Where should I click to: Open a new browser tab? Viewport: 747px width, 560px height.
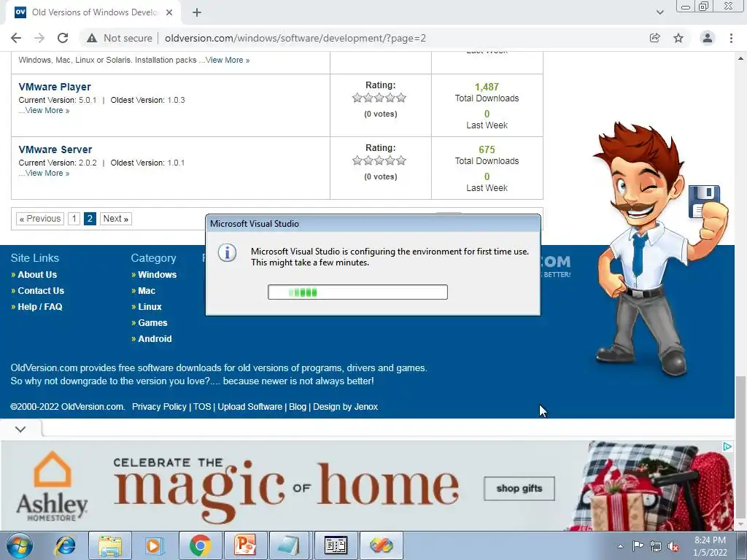(197, 12)
